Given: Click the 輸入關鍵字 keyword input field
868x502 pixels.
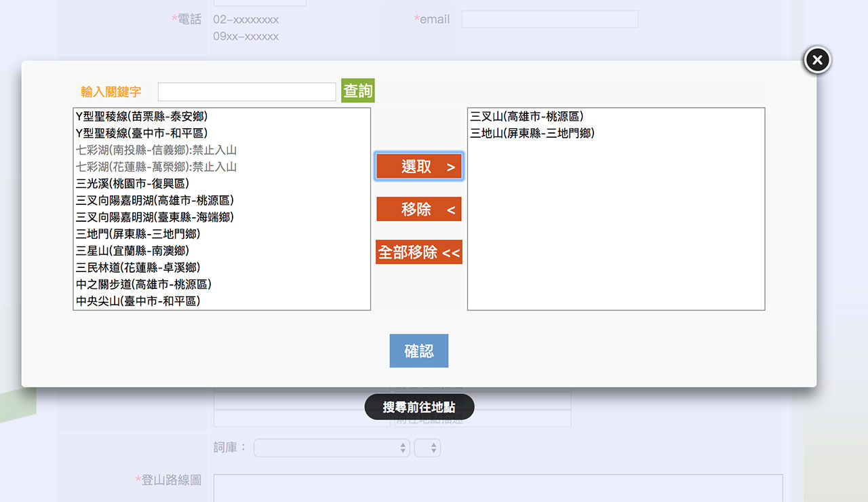Looking at the screenshot, I should coord(247,92).
